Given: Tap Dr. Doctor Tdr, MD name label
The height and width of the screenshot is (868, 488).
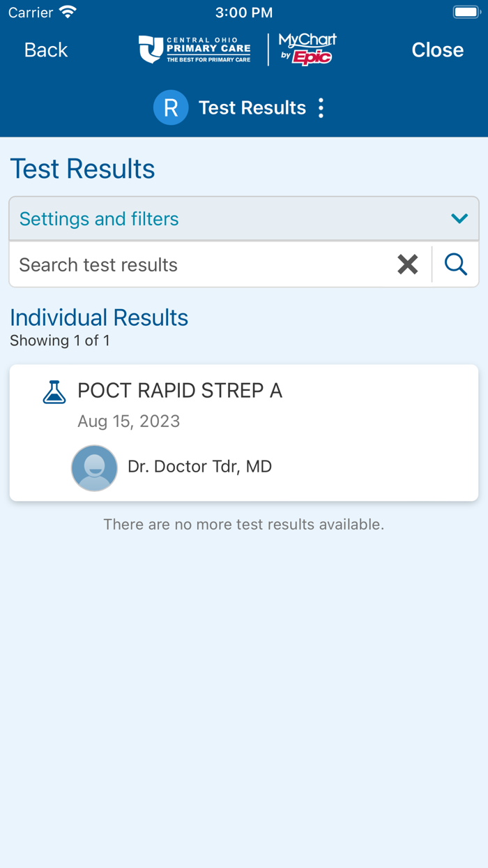Looking at the screenshot, I should pos(200,466).
